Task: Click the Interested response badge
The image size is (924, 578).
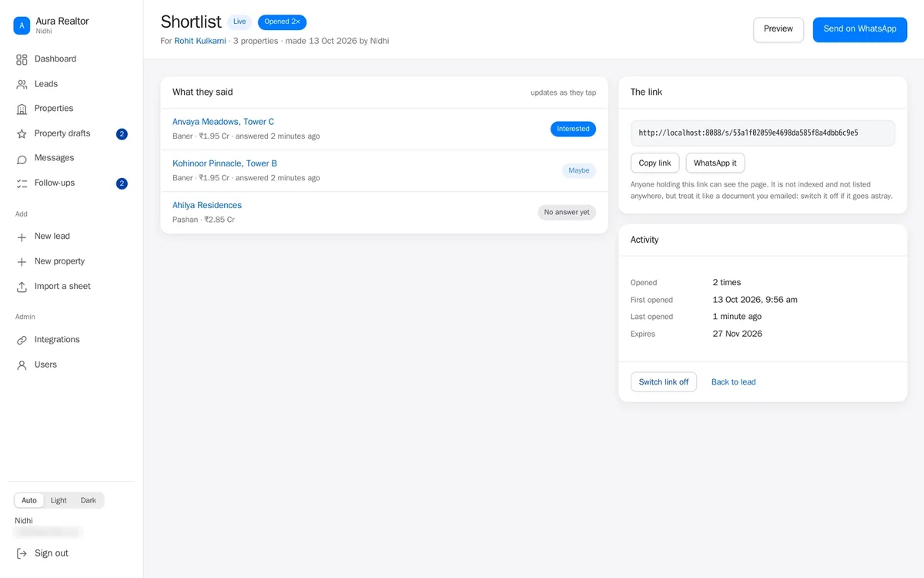Action: coord(573,129)
